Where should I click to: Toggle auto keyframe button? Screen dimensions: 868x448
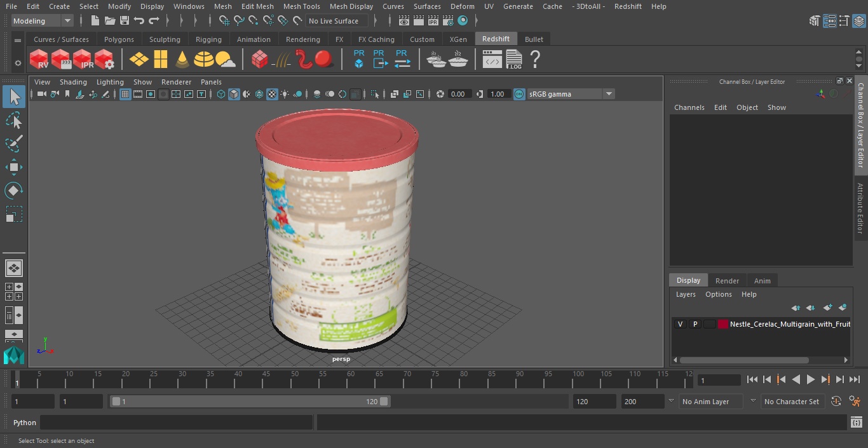[836, 402]
